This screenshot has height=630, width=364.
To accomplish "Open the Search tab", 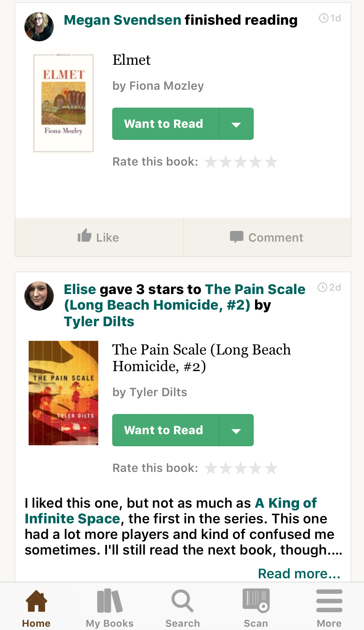I will 182,602.
